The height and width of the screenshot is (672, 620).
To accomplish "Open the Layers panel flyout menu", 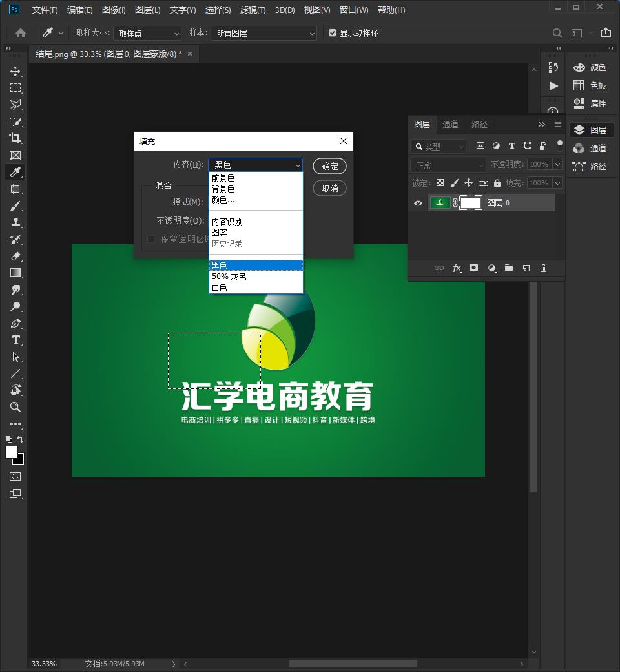I will coord(558,124).
